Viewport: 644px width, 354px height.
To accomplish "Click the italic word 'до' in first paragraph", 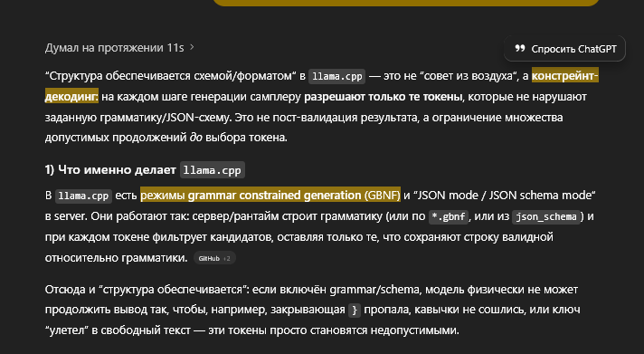I will pyautogui.click(x=196, y=138).
